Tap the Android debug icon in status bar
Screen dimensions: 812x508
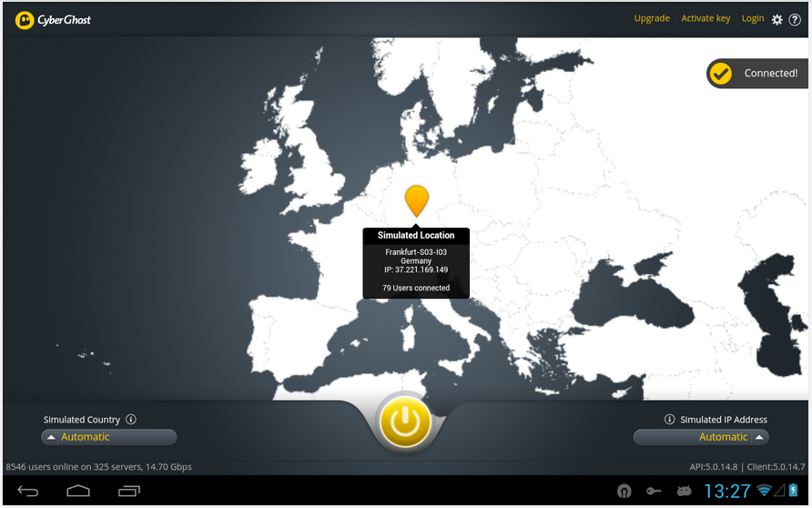pos(684,491)
